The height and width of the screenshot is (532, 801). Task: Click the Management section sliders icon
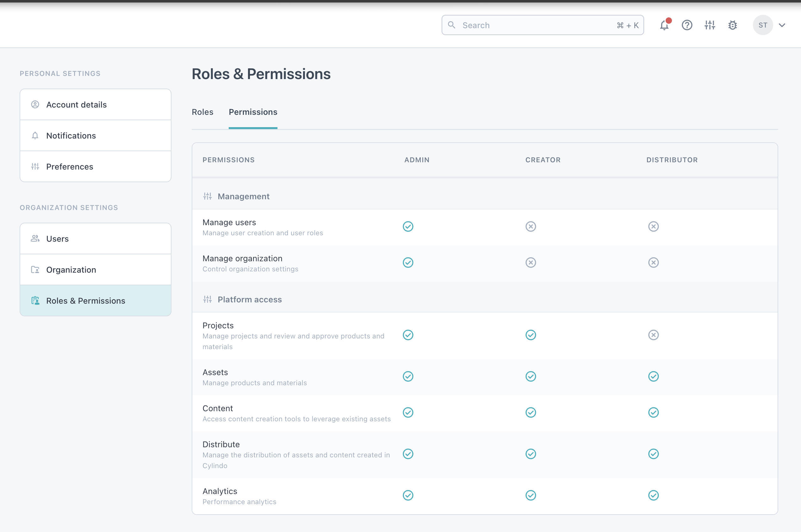tap(207, 196)
